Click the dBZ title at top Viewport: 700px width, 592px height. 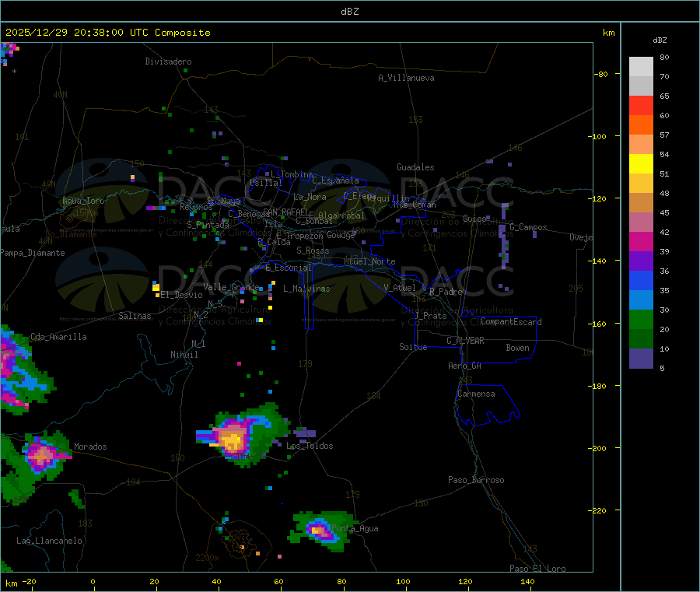tap(349, 12)
